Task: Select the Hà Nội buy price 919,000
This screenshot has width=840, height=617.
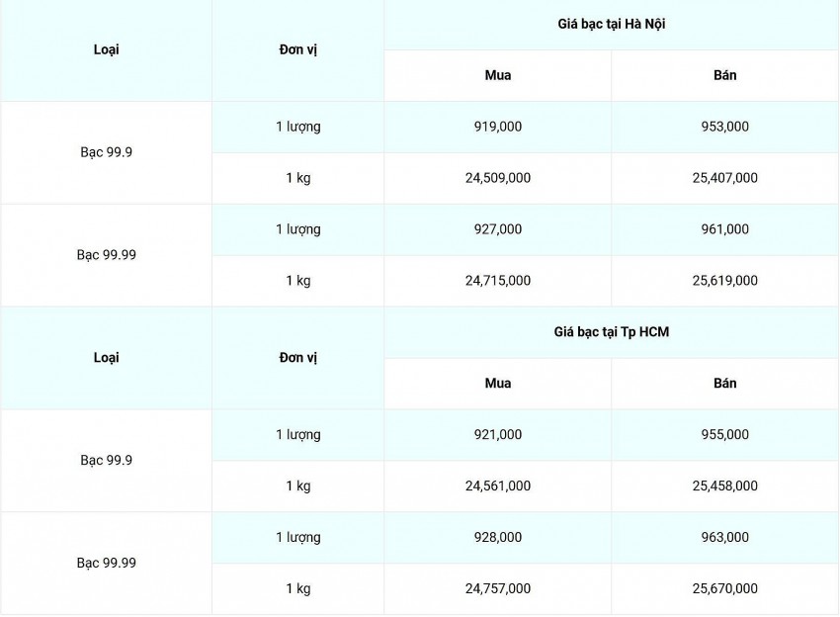Action: coord(498,127)
